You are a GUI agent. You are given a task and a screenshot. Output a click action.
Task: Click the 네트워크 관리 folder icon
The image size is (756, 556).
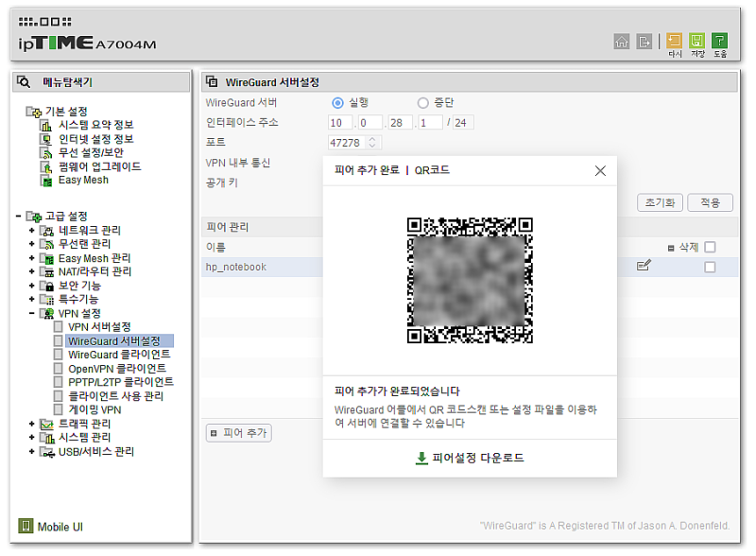(x=46, y=231)
